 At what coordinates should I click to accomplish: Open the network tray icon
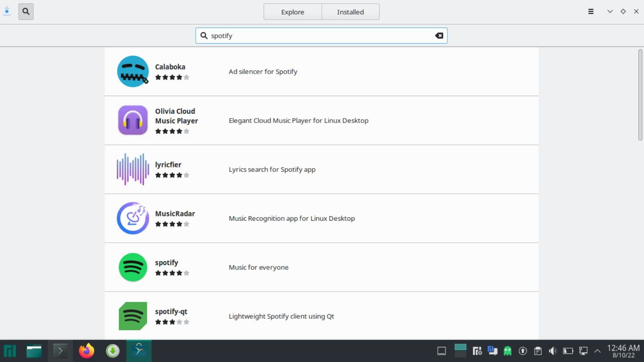583,351
